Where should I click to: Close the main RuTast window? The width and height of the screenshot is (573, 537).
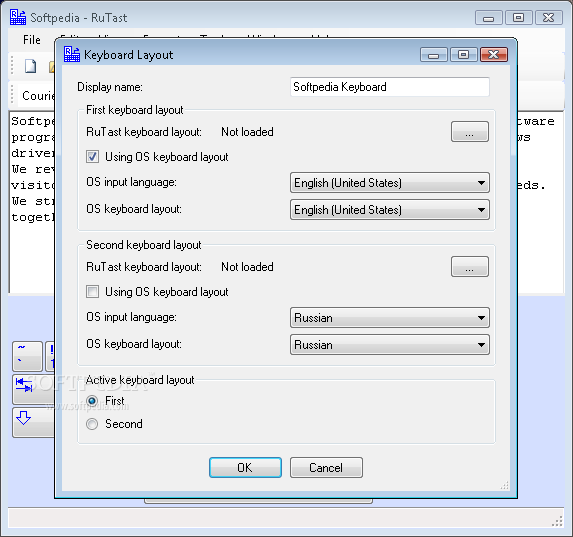coord(549,18)
